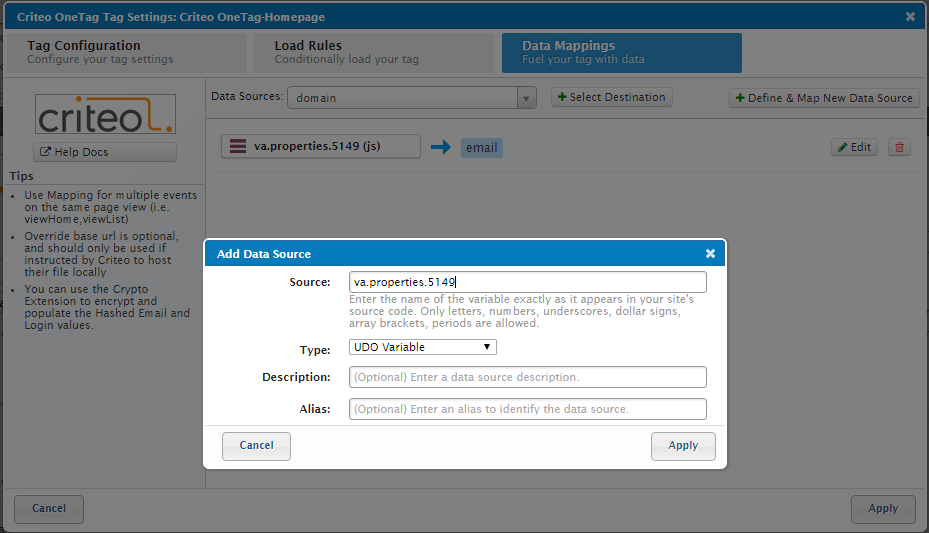929x533 pixels.
Task: Click the Source input field
Action: pos(527,282)
